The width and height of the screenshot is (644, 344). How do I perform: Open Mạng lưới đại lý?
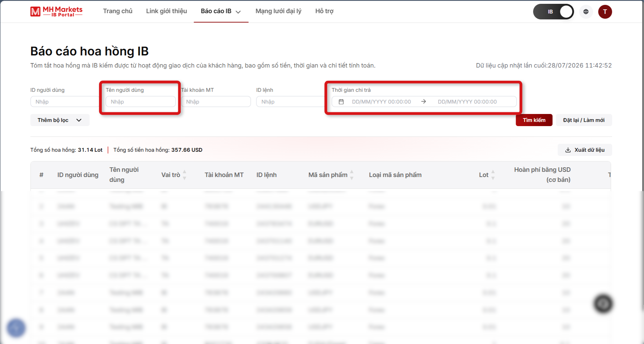278,11
